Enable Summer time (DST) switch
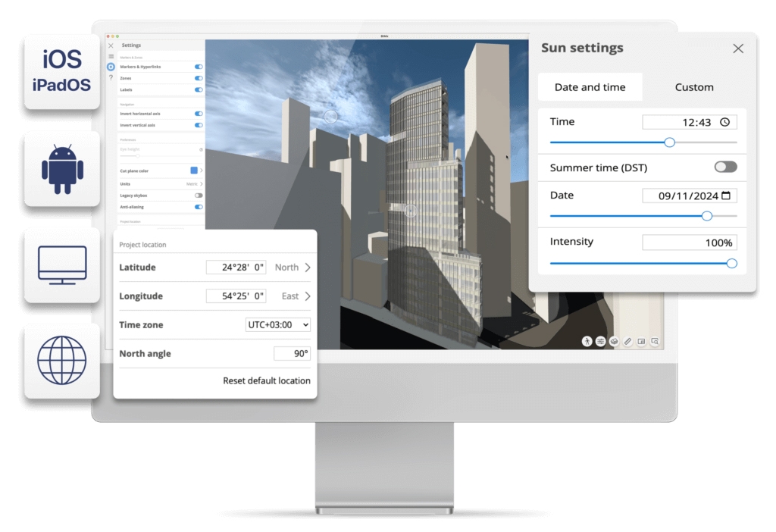This screenshot has width=776, height=532. (725, 167)
